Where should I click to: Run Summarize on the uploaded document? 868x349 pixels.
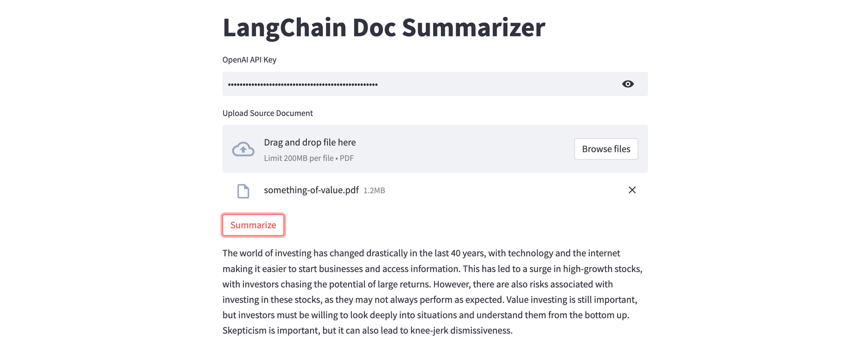(x=253, y=225)
